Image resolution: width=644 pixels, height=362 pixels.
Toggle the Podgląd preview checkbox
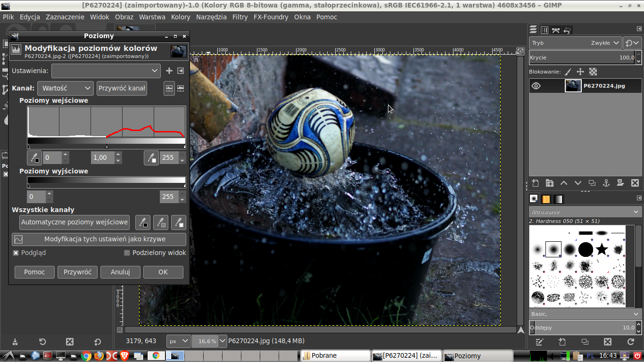click(x=16, y=253)
